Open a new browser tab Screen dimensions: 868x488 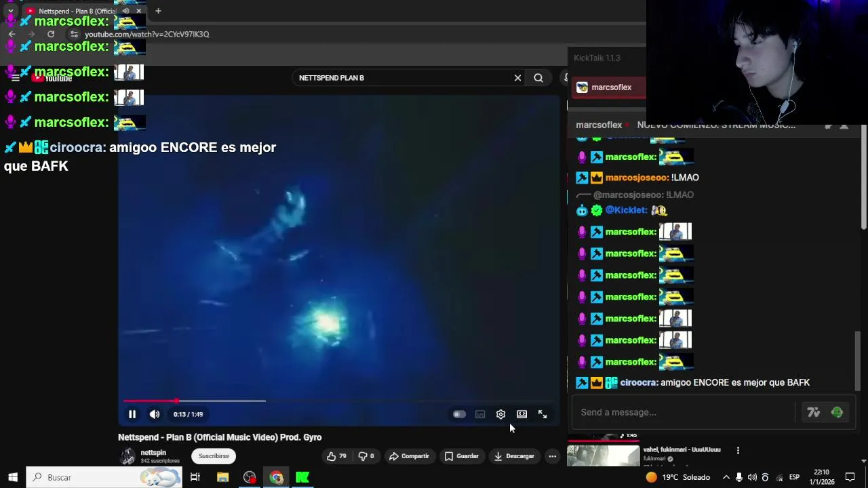click(x=158, y=11)
